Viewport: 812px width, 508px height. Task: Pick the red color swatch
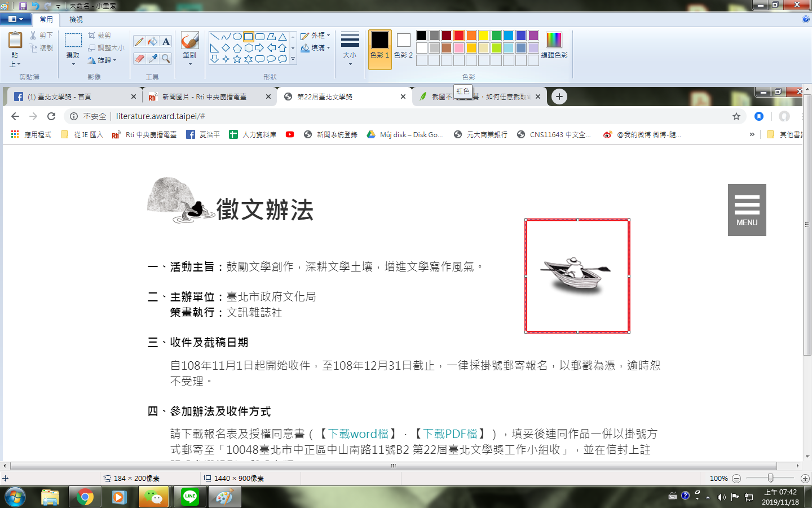click(x=458, y=36)
